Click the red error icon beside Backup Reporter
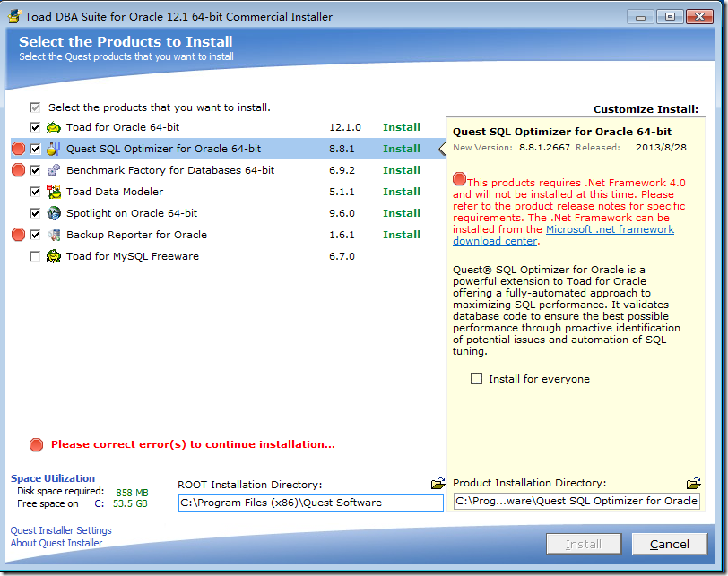The image size is (728, 576). [x=18, y=235]
